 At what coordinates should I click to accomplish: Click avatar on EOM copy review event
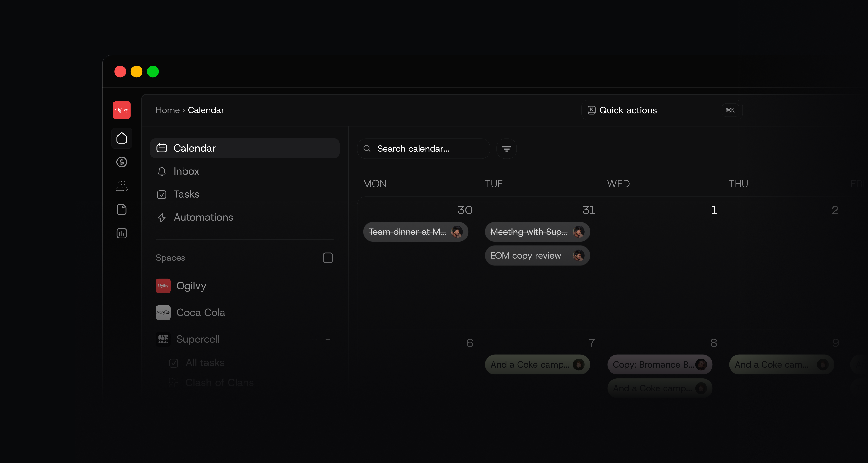click(x=578, y=255)
